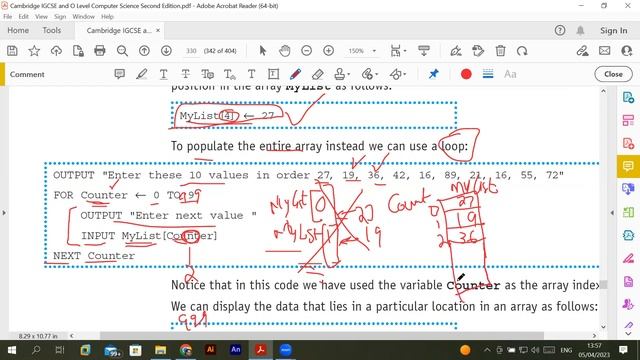Print the document
The height and width of the screenshot is (360, 640).
100,51
